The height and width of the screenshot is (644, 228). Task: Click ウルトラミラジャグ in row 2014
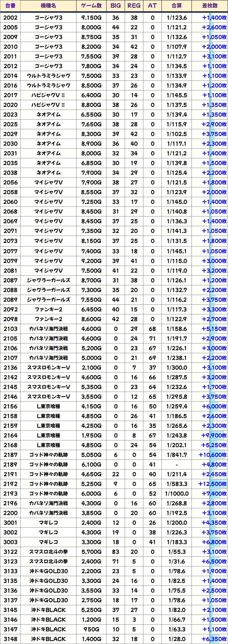click(48, 76)
